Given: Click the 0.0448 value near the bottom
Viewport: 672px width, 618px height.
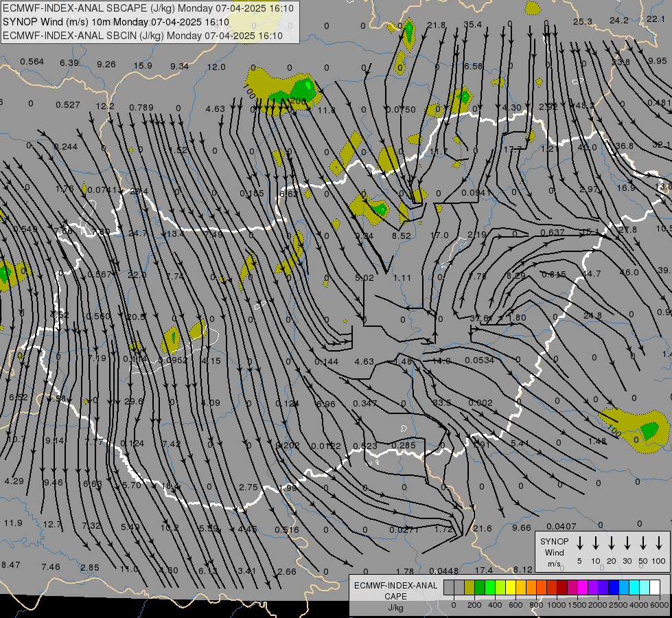Looking at the screenshot, I should 443,571.
